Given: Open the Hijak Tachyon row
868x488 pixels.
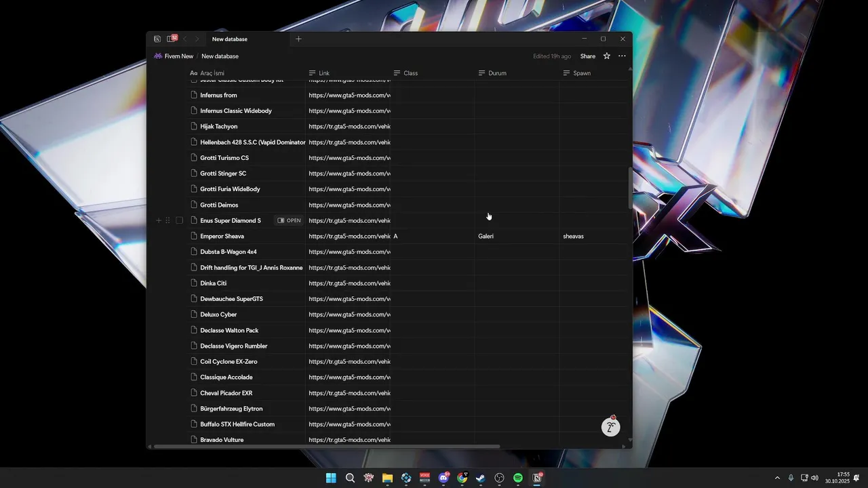Looking at the screenshot, I should point(218,127).
